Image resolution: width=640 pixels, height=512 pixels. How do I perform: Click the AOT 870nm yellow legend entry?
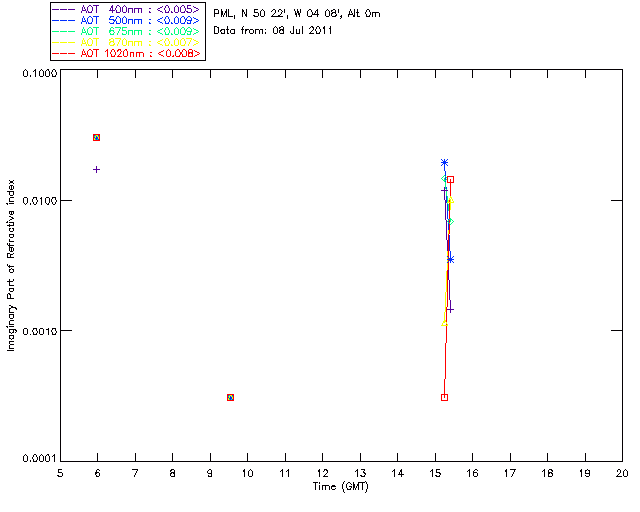click(x=126, y=42)
